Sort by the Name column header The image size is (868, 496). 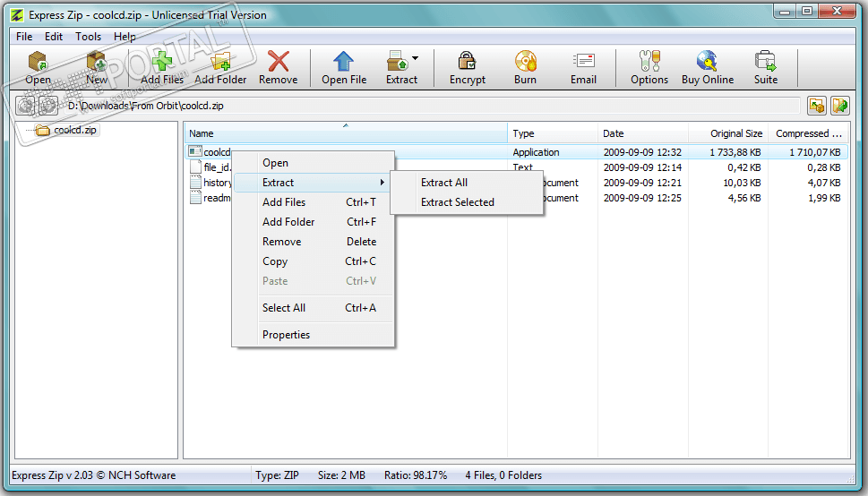click(x=346, y=133)
